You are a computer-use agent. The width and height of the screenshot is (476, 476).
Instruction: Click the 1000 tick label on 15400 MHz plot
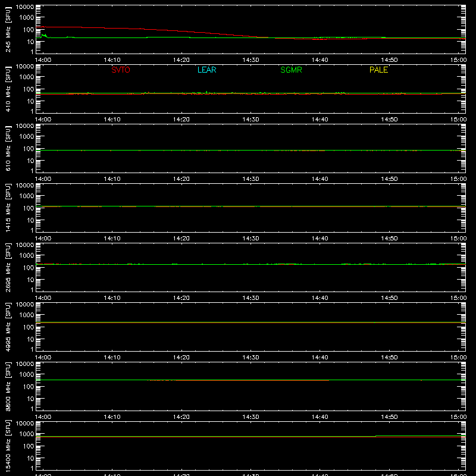27,434
